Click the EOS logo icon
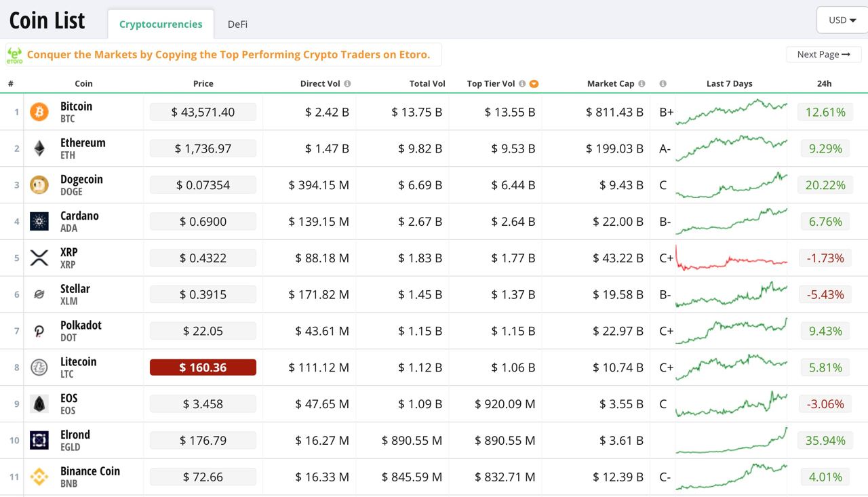Image resolution: width=868 pixels, height=497 pixels. click(x=39, y=404)
